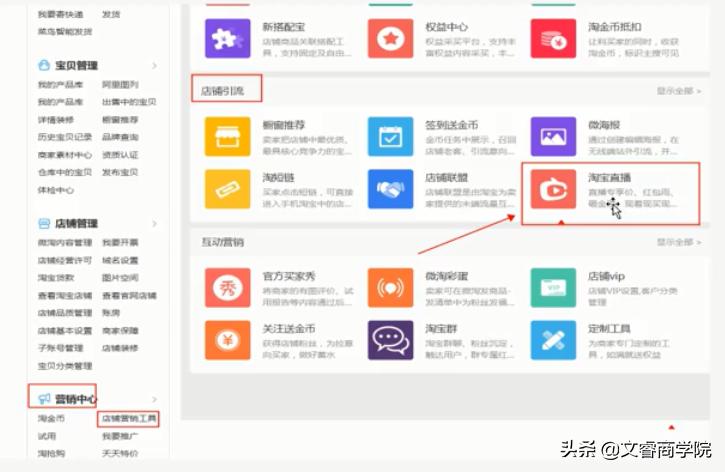Click 域名设置 in the sidebar

(120, 260)
